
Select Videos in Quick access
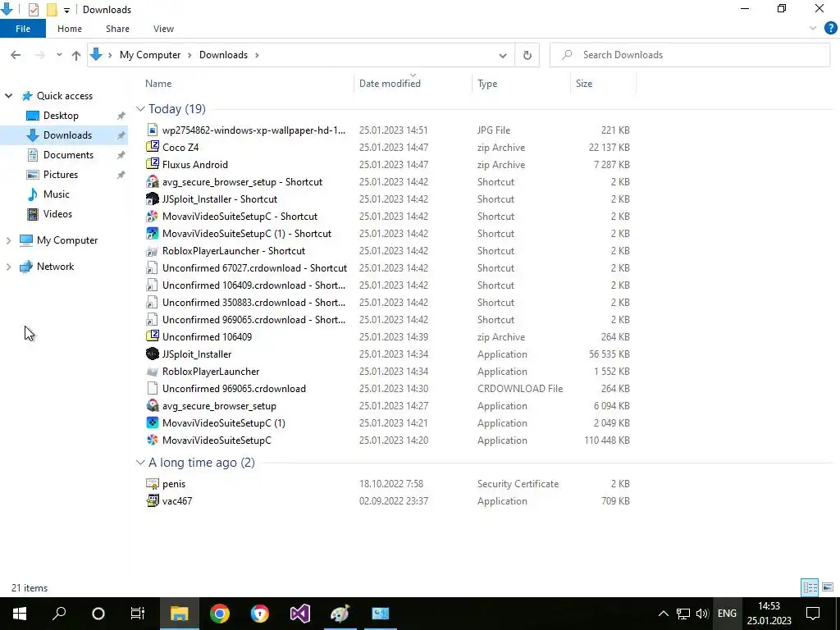[57, 214]
